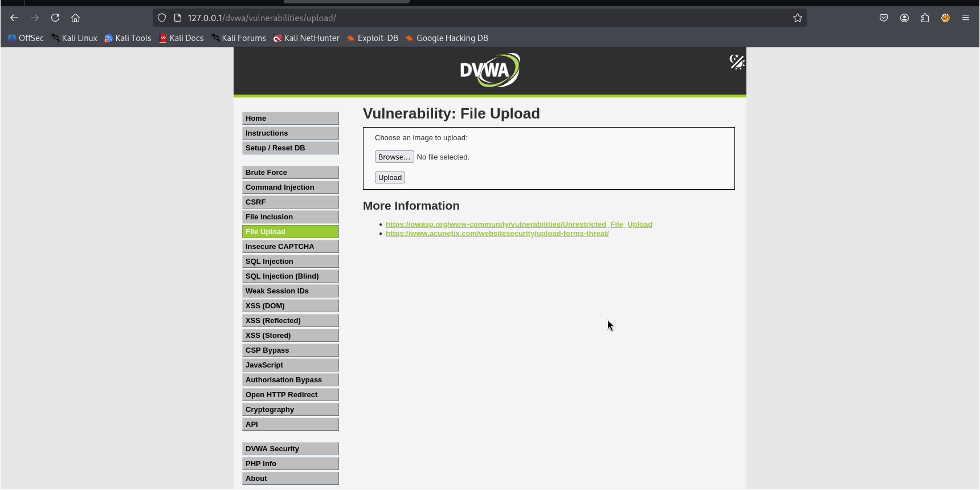
Task: Open the tracking protection shield icon
Action: tap(162, 18)
